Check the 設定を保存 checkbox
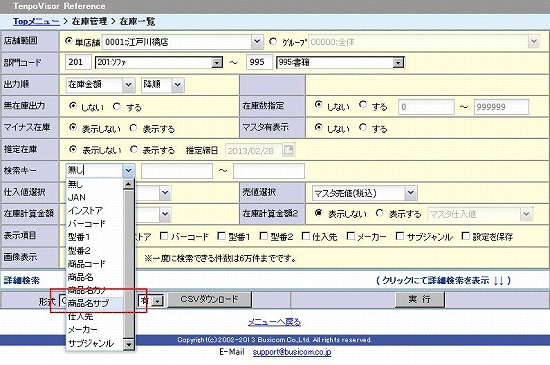Viewport: 550px width, 365px height. click(465, 236)
